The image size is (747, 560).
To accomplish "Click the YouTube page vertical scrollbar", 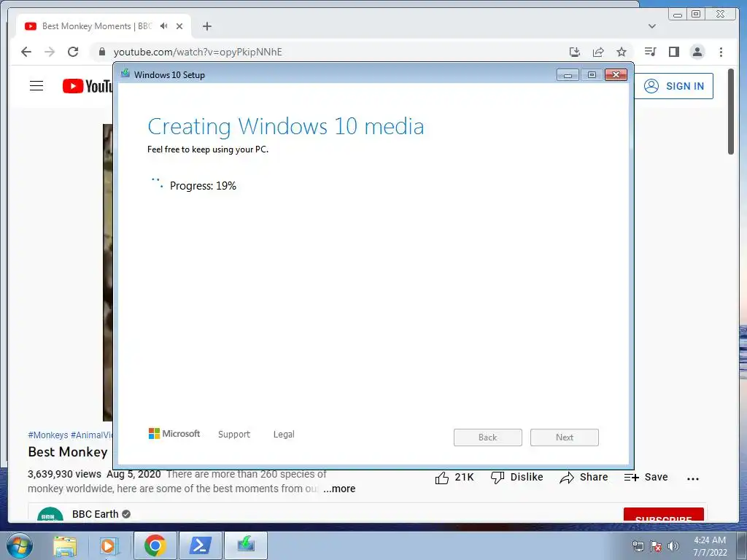I will pos(731,112).
